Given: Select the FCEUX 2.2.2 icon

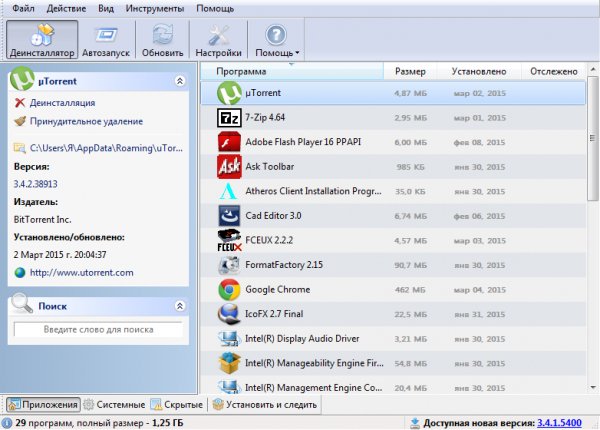Looking at the screenshot, I should (x=229, y=240).
